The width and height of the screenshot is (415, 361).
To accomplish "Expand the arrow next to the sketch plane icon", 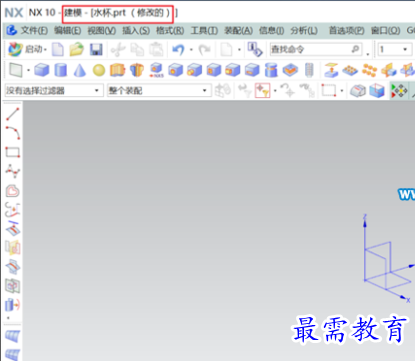I will 28,70.
